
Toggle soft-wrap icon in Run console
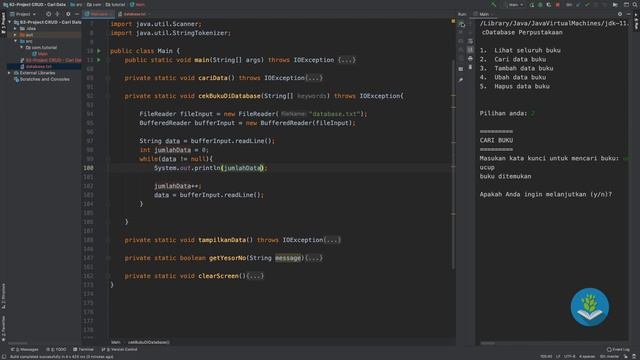(470, 41)
